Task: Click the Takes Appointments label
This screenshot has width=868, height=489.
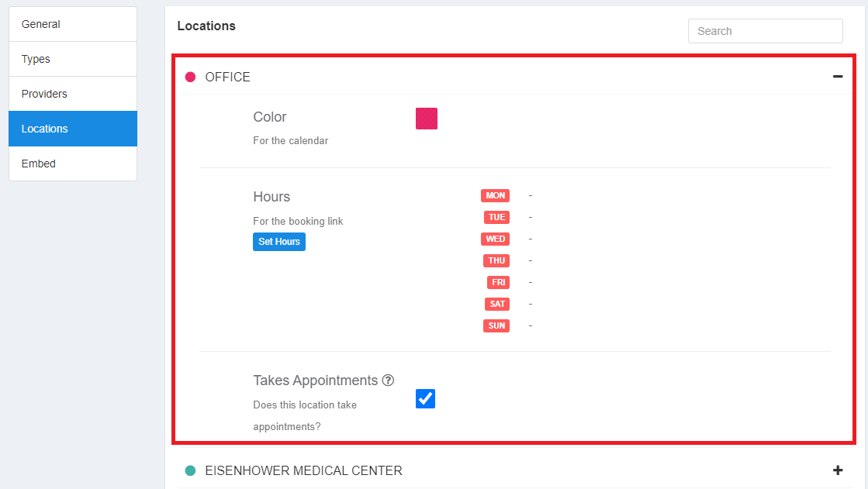Action: pyautogui.click(x=315, y=381)
